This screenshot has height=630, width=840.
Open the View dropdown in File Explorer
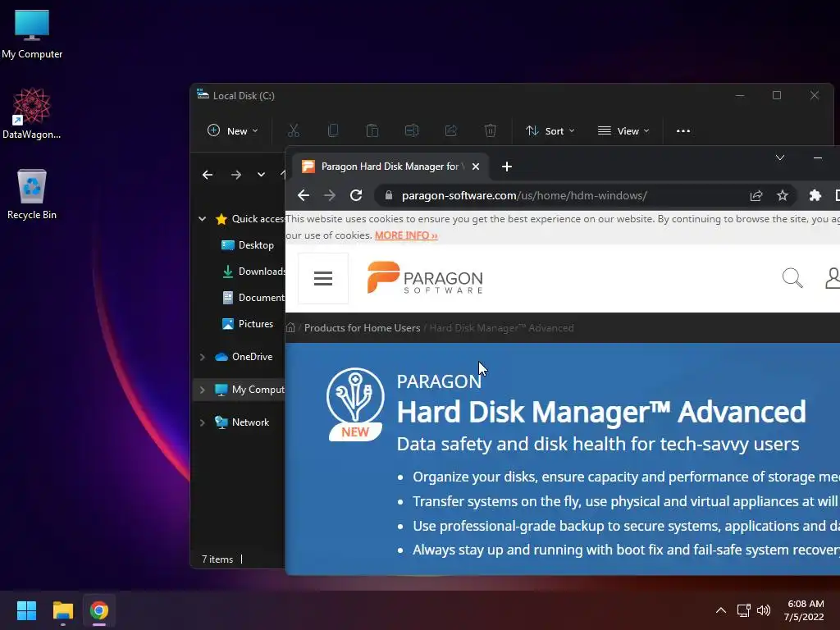(x=623, y=130)
